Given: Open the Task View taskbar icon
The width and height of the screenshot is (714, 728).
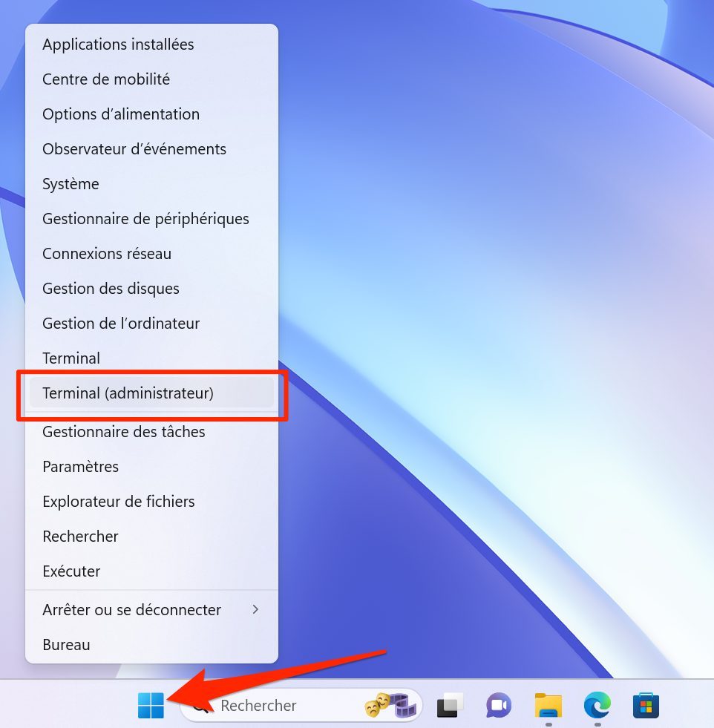Looking at the screenshot, I should pyautogui.click(x=449, y=705).
